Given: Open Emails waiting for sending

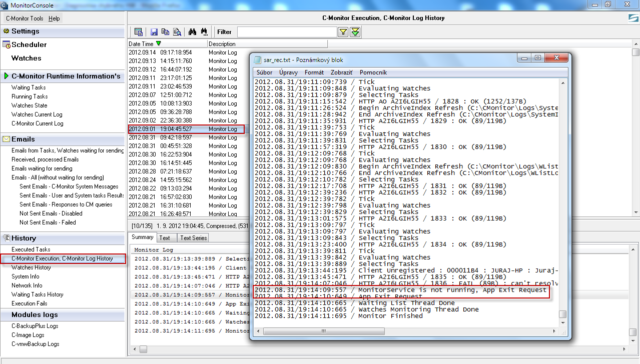Looking at the screenshot, I should (x=42, y=168).
